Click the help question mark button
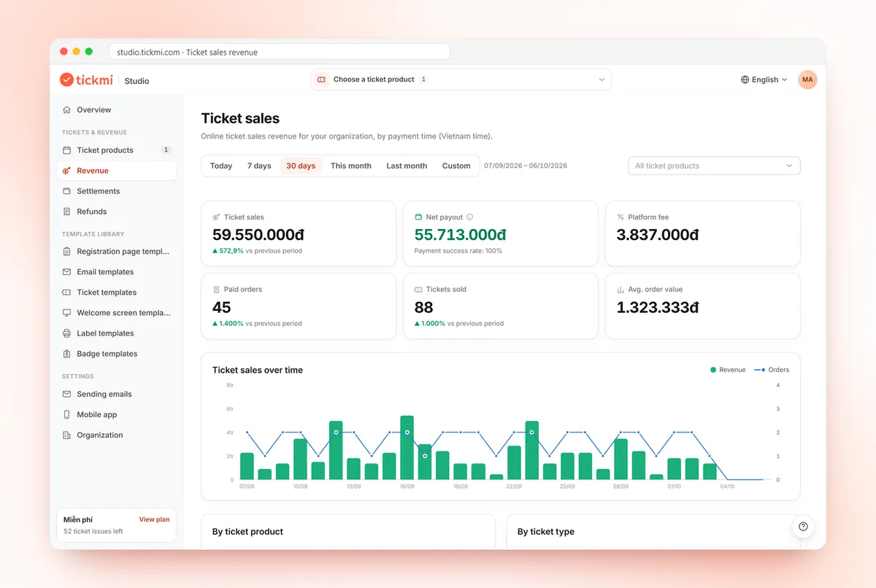The image size is (876, 588). pyautogui.click(x=803, y=527)
